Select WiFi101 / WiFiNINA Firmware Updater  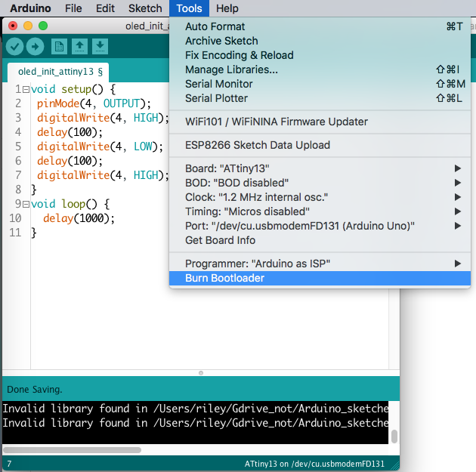[x=320, y=122]
